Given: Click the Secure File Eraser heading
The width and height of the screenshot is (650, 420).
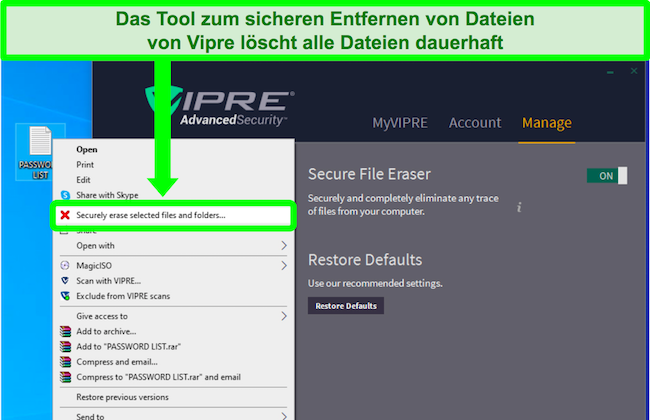Looking at the screenshot, I should tap(369, 175).
